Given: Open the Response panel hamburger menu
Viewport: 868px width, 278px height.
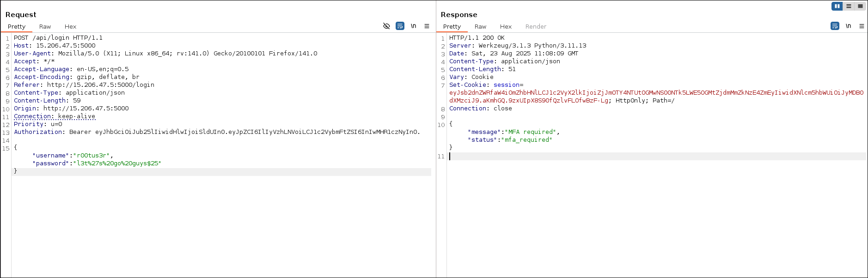Looking at the screenshot, I should click(x=862, y=26).
